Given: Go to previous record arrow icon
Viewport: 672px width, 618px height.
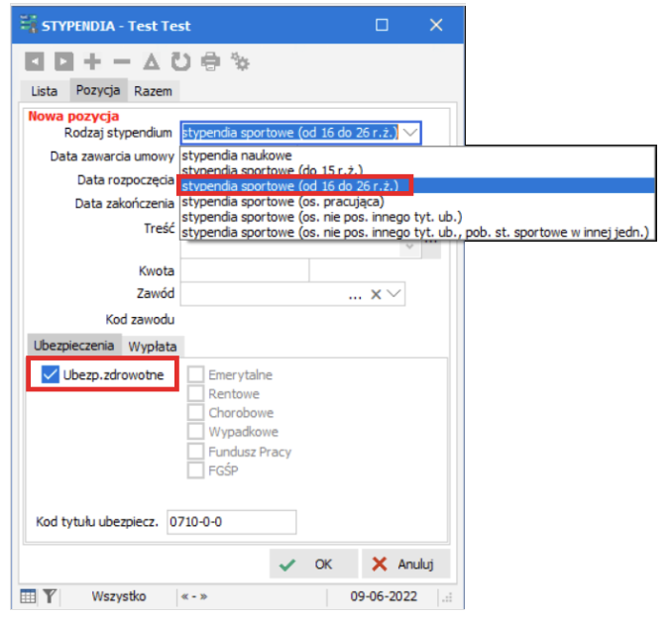Looking at the screenshot, I should click(x=35, y=61).
